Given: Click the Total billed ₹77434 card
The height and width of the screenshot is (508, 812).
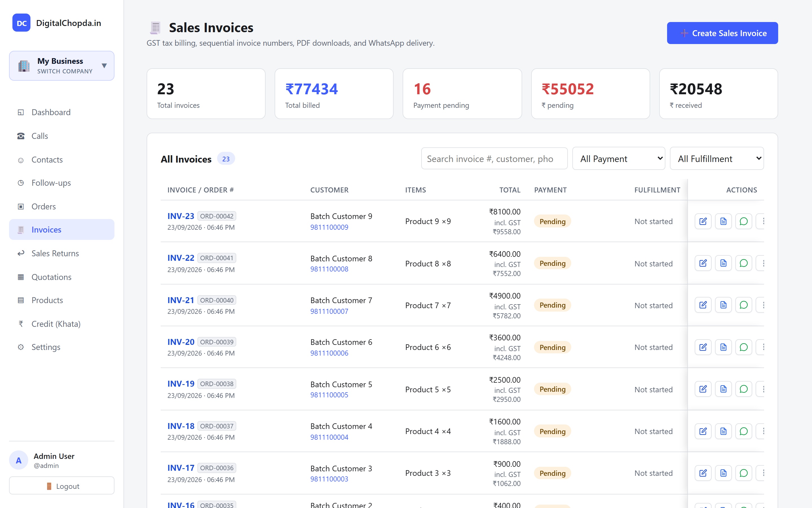Looking at the screenshot, I should click(334, 94).
